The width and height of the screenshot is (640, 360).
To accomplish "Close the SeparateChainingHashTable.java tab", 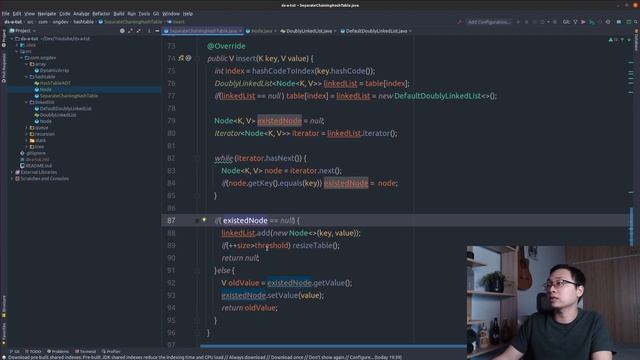I will point(240,31).
